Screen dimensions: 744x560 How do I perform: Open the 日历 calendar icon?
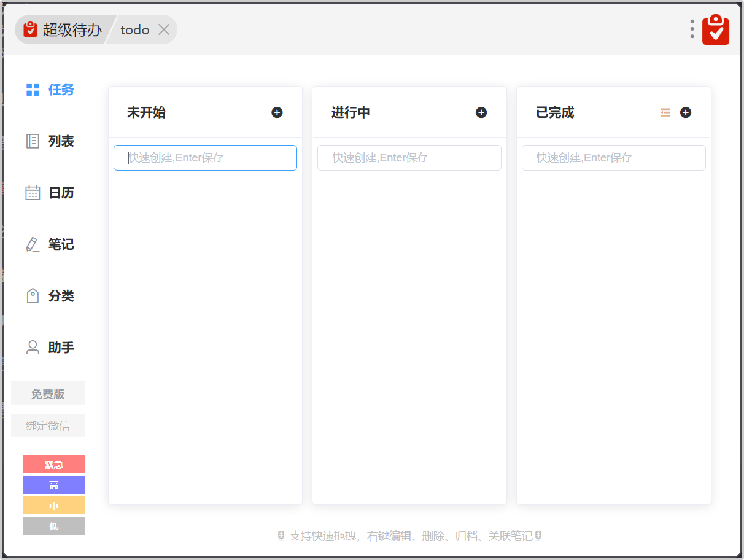pos(33,193)
